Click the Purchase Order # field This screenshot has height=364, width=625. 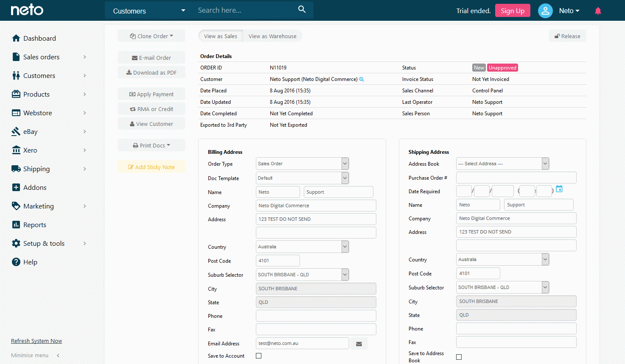click(516, 178)
